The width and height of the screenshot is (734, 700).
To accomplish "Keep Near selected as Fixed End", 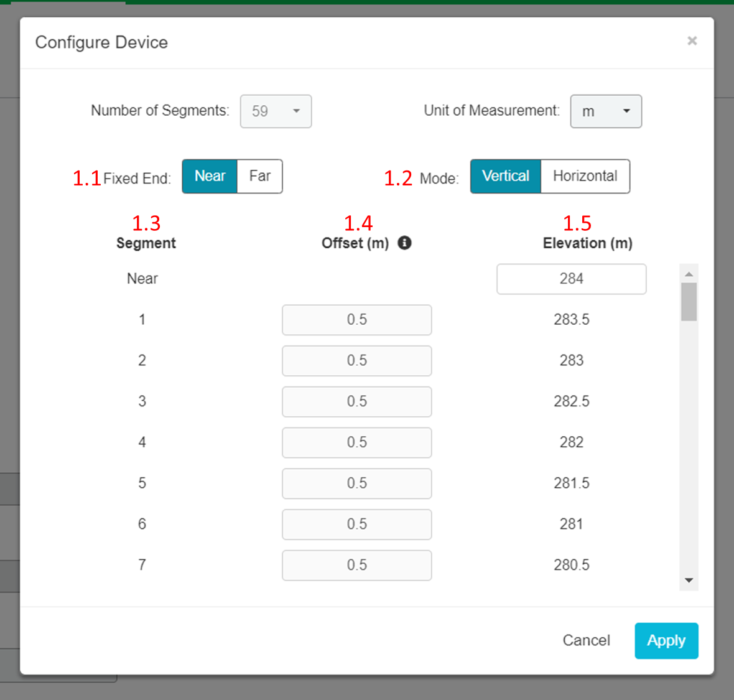I will (x=210, y=176).
